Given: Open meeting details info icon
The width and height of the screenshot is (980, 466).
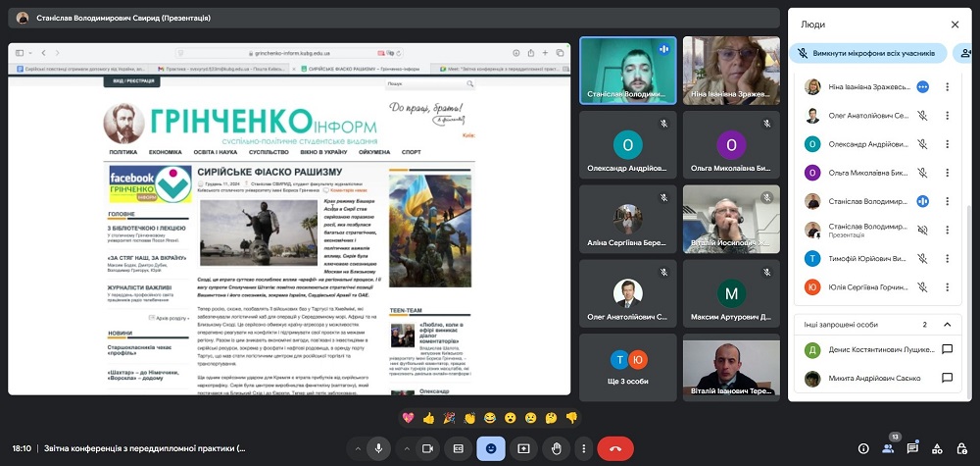Looking at the screenshot, I should pyautogui.click(x=863, y=448).
